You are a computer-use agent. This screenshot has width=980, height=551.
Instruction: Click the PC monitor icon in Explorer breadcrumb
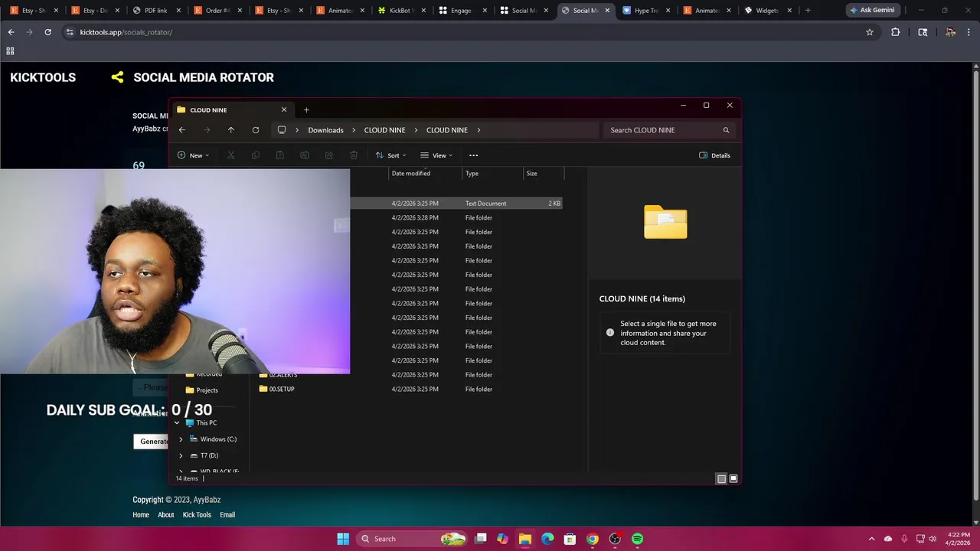point(282,130)
